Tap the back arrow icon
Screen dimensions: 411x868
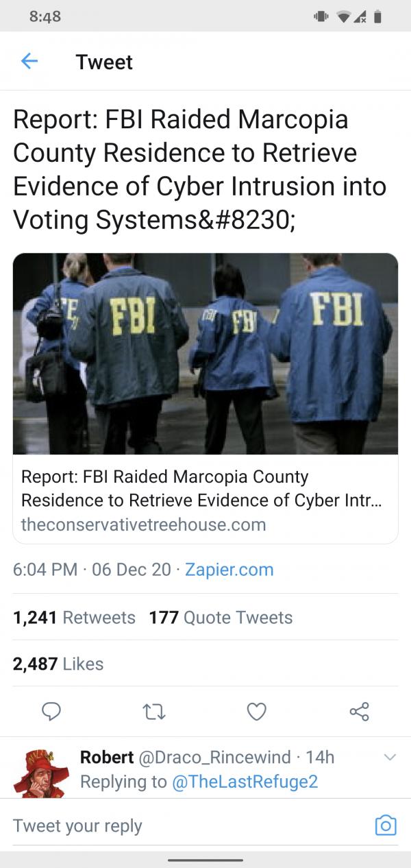tap(29, 62)
